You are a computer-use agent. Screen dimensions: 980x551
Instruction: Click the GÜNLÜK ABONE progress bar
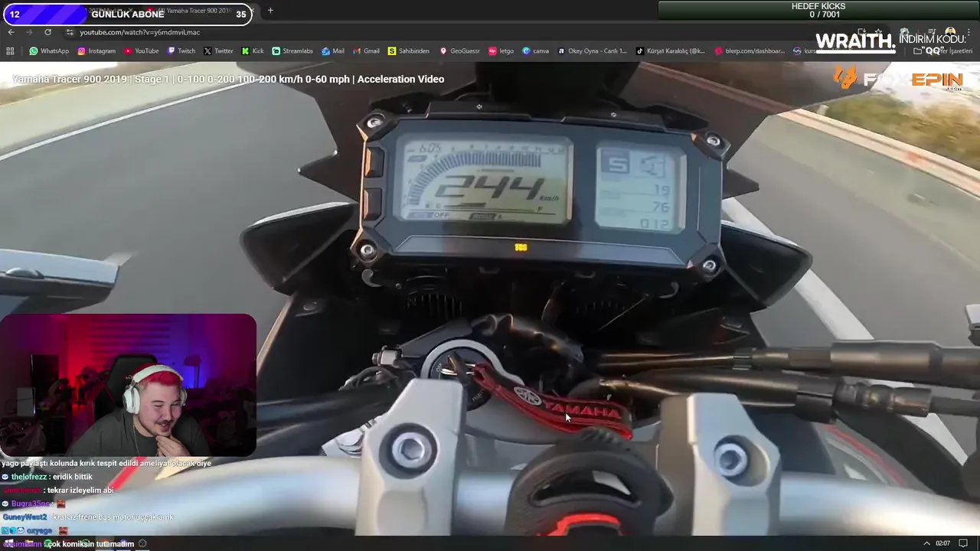pos(126,14)
